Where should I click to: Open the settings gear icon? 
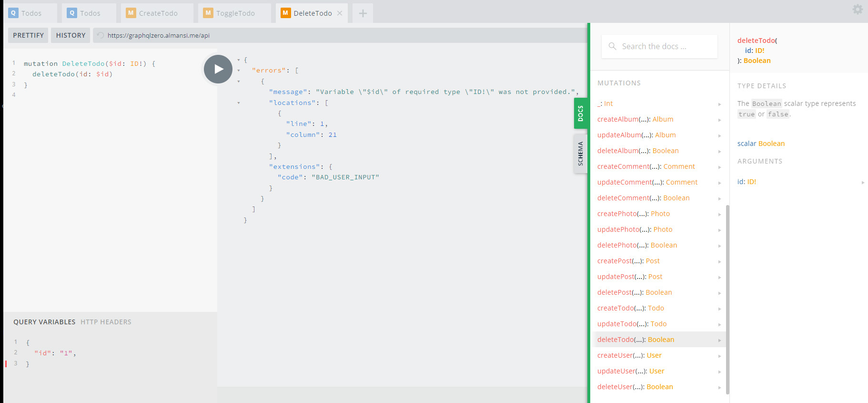coord(858,9)
